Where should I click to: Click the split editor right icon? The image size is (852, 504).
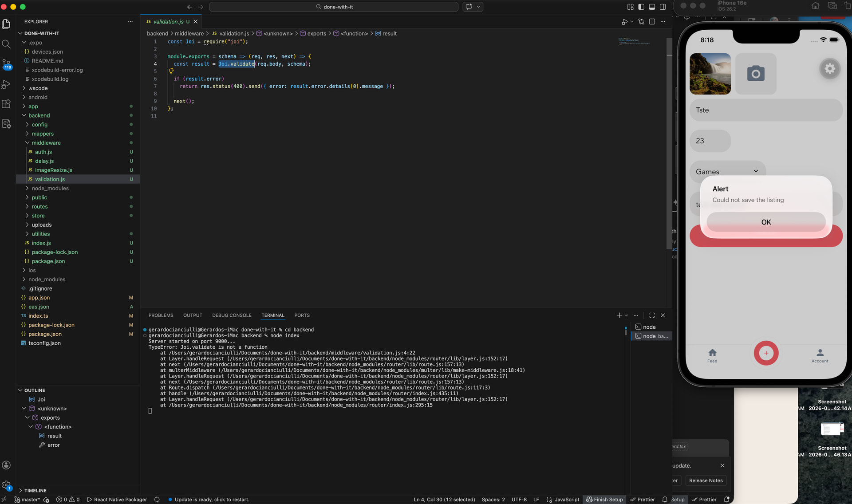[x=652, y=22]
